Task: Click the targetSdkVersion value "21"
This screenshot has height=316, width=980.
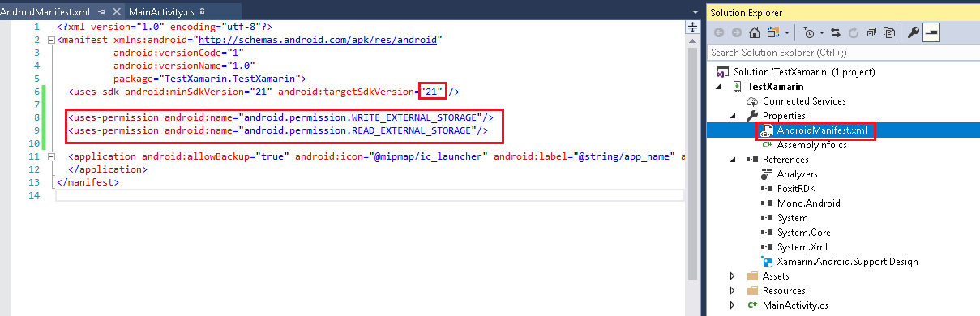Action: pos(433,92)
